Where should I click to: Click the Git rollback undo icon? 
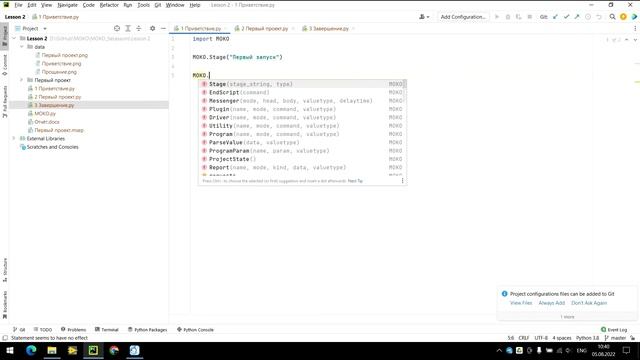click(599, 17)
